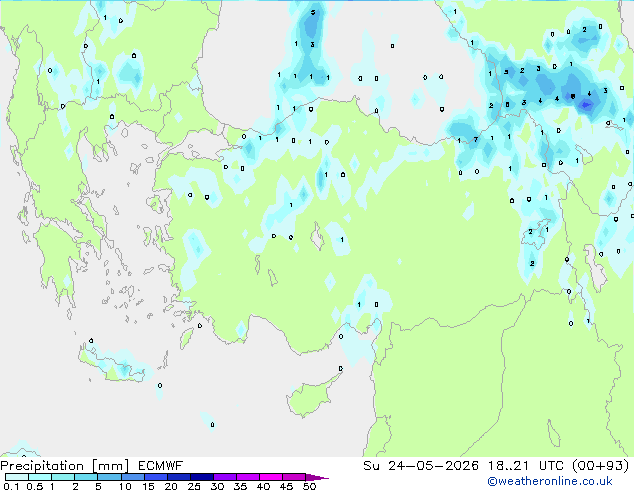Click the "35" legend scale label
Image resolution: width=634 pixels, height=490 pixels.
[240, 486]
